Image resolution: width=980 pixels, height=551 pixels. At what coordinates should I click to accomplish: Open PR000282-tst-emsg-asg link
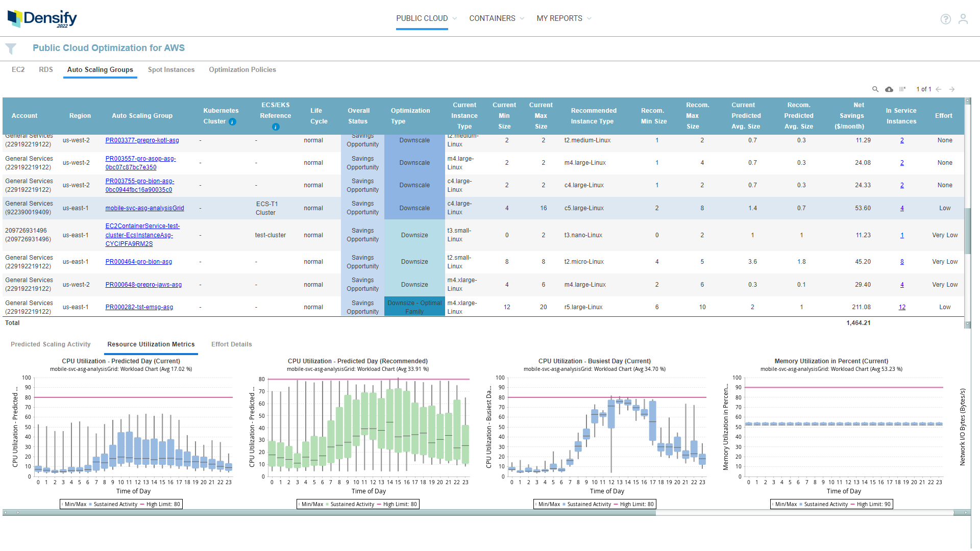[x=139, y=307]
